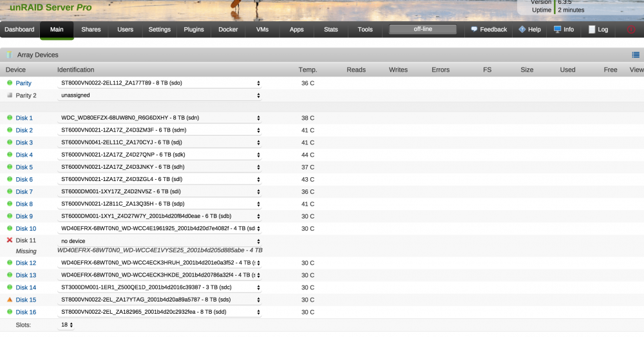
Task: Open the Parity 2 unassigned dropdown
Action: [159, 95]
